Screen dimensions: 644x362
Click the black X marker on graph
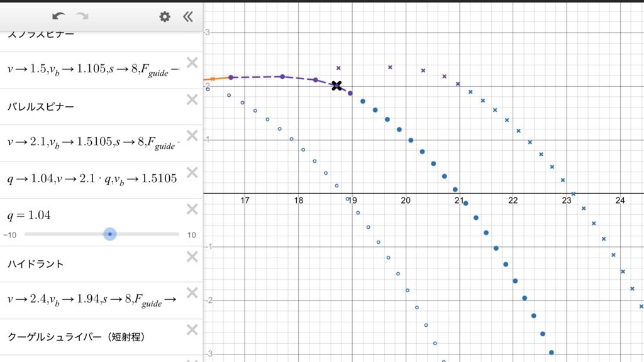336,85
